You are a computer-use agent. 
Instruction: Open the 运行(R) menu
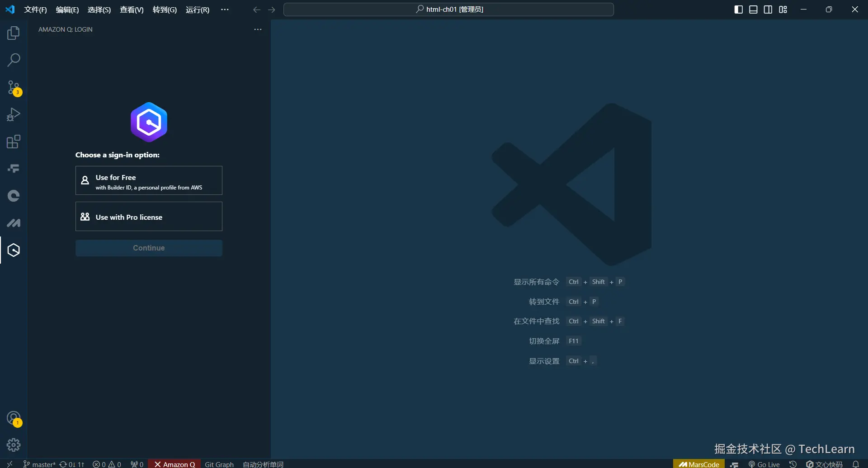(x=198, y=9)
